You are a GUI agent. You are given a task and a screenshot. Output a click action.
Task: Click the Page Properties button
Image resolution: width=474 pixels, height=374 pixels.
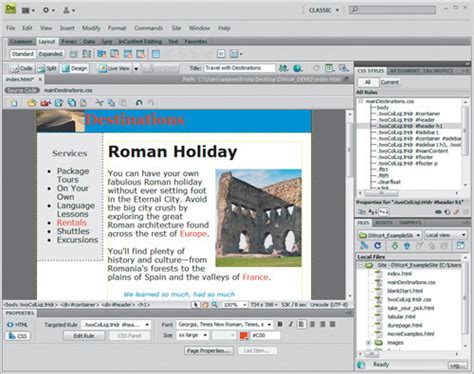208,350
